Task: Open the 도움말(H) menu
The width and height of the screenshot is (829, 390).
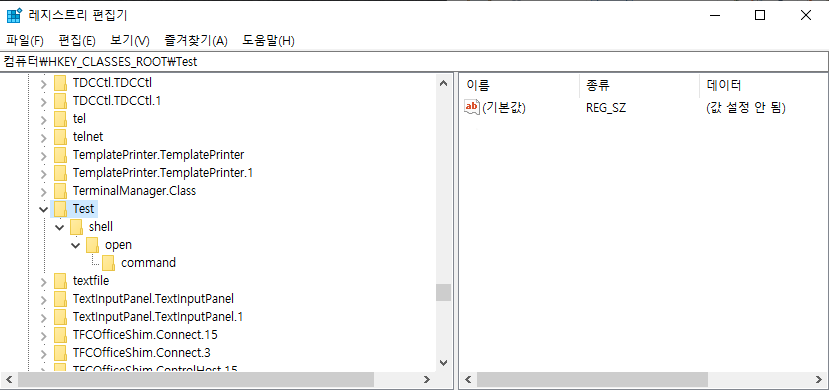Action: coord(268,41)
